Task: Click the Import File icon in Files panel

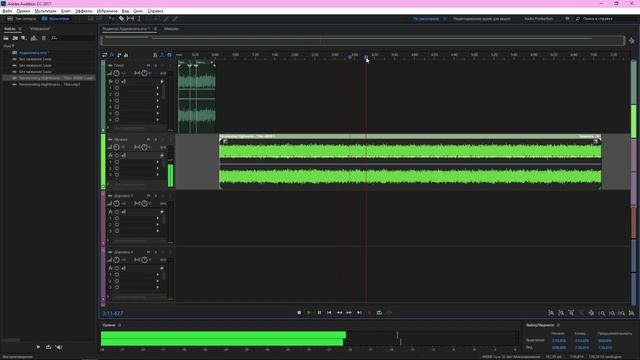Action: pos(15,38)
